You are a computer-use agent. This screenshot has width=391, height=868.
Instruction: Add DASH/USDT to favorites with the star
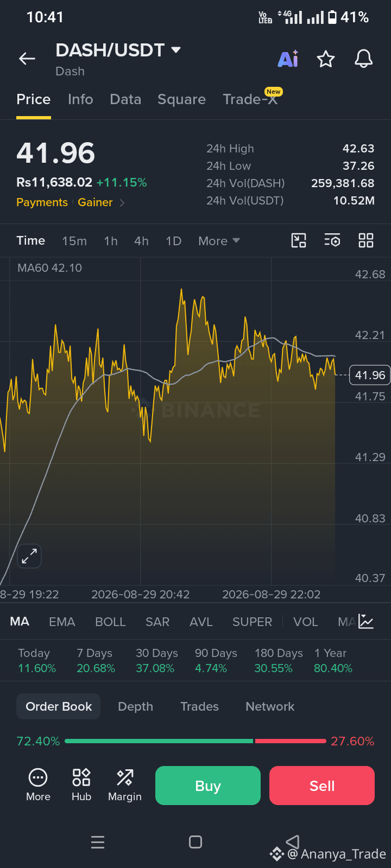(326, 59)
